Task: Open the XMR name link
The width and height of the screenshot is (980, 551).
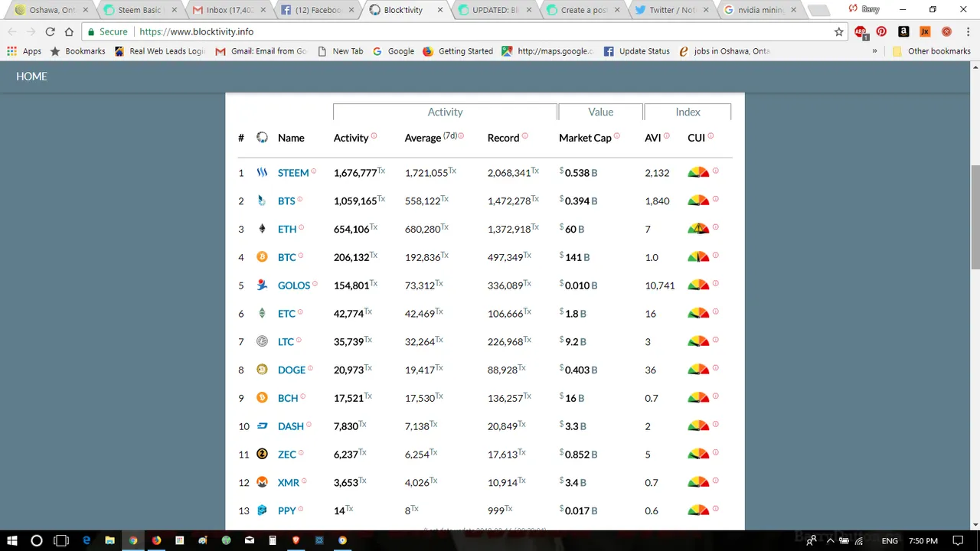Action: click(x=289, y=482)
